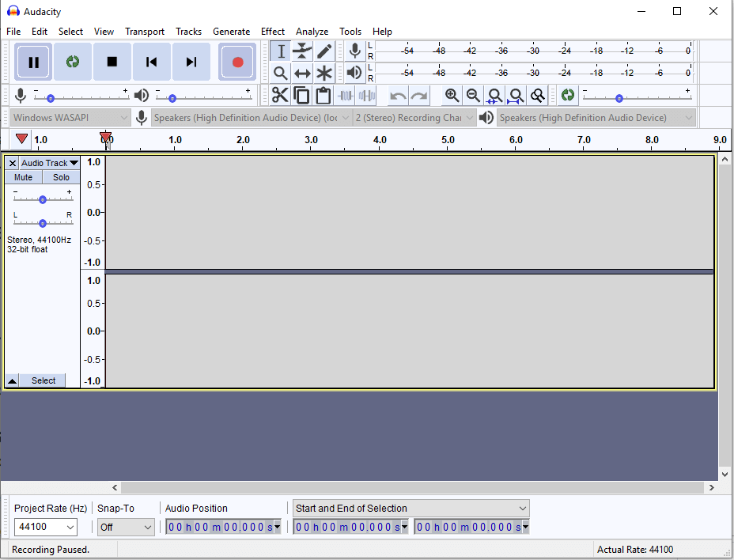This screenshot has width=734, height=560.
Task: Open the Generate menu
Action: 231,32
